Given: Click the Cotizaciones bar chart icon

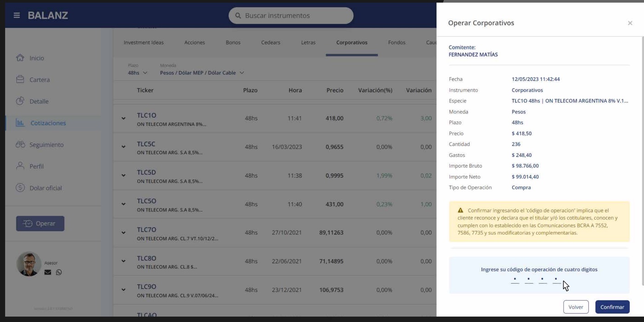Looking at the screenshot, I should (x=20, y=123).
